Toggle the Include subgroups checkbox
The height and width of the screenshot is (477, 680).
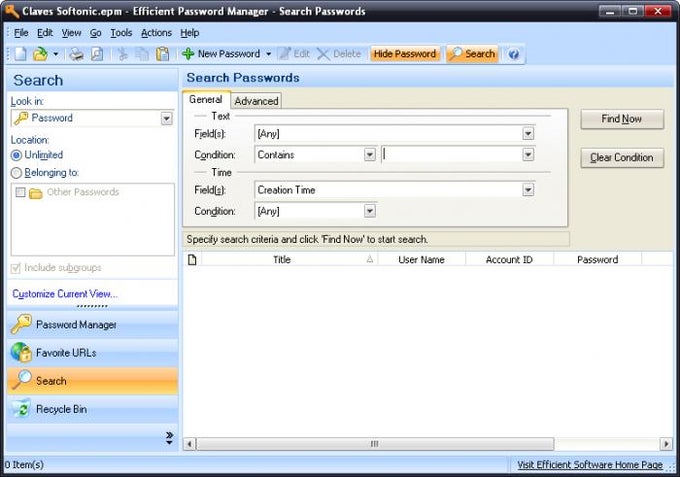coord(16,268)
